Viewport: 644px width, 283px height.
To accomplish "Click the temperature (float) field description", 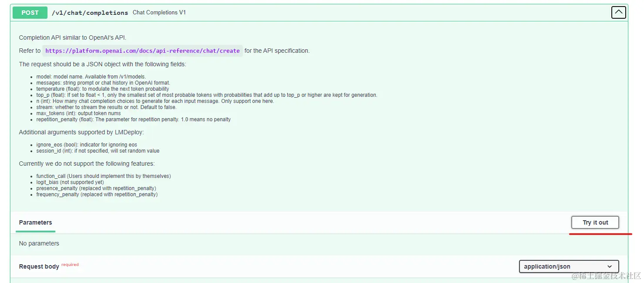I will pyautogui.click(x=102, y=89).
